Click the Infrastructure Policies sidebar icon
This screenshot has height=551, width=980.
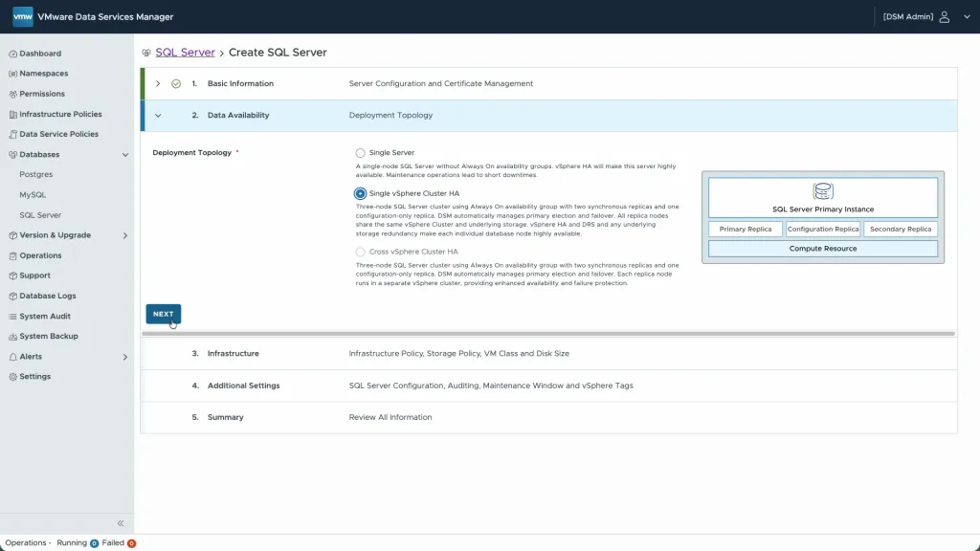(x=12, y=115)
